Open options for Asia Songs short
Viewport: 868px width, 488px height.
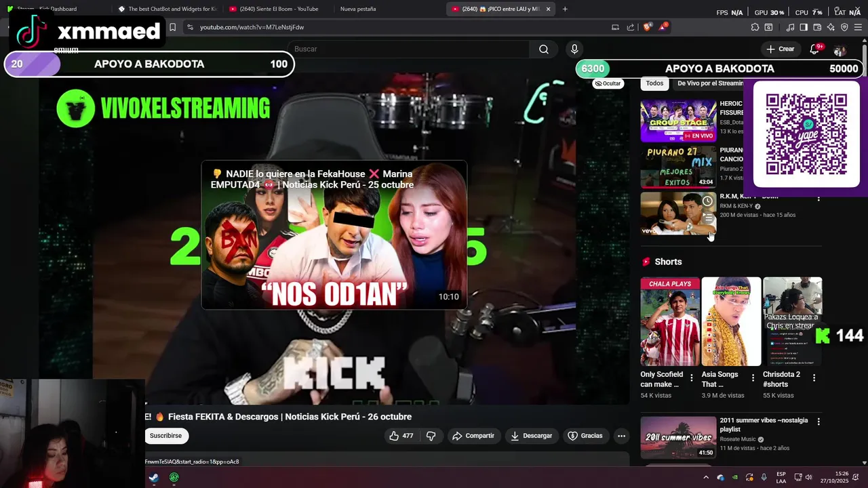(753, 378)
